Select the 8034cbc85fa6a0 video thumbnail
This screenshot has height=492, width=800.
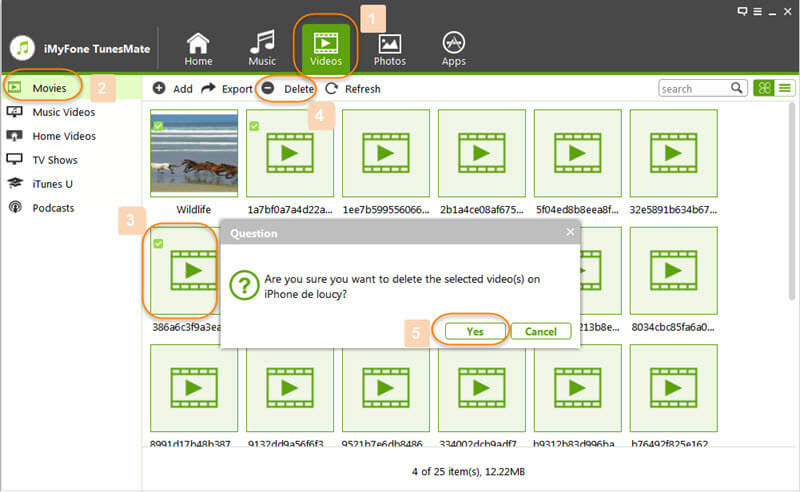tap(673, 270)
